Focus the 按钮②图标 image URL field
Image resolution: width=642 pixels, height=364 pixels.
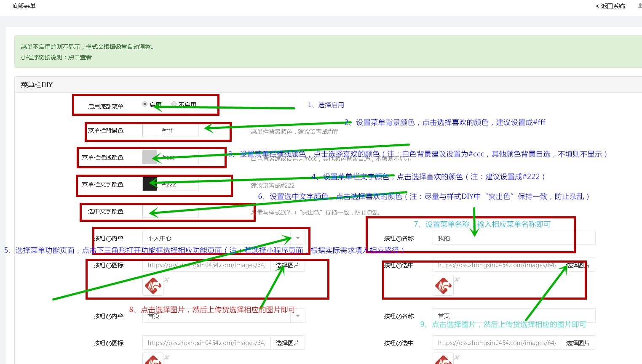[x=206, y=343]
